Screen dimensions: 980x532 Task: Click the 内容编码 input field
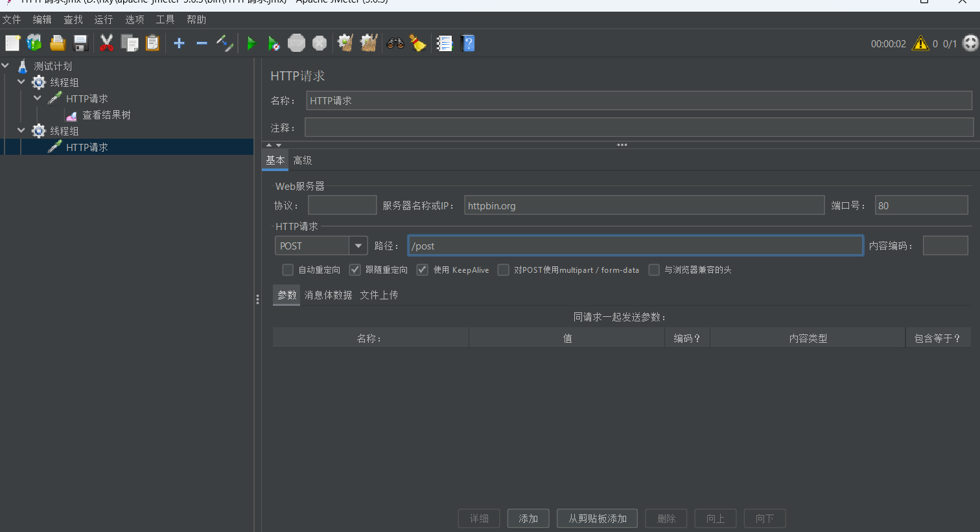[945, 246]
